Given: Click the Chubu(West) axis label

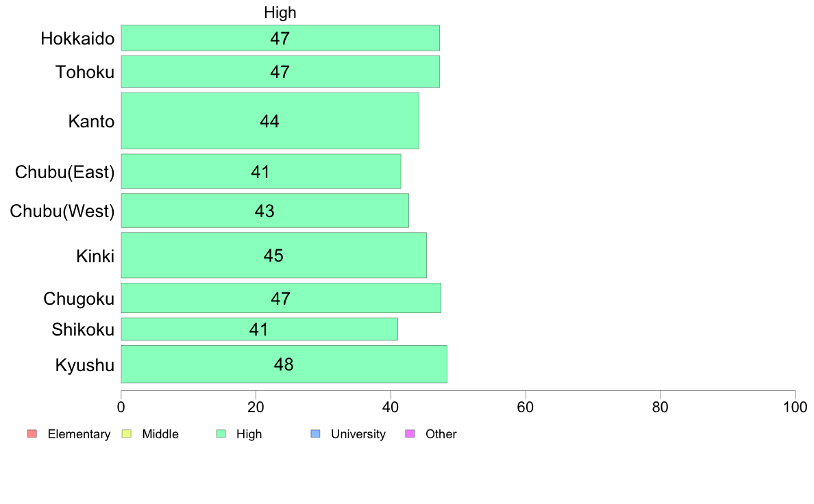Looking at the screenshot, I should 62,211.
